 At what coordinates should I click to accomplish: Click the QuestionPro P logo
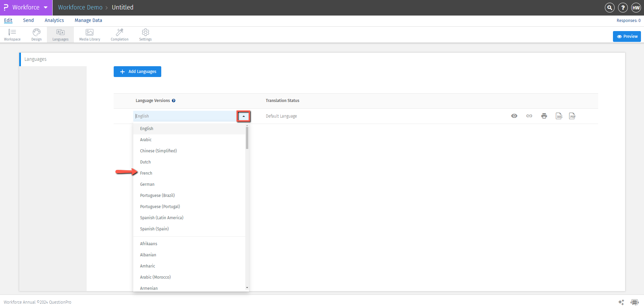6,7
